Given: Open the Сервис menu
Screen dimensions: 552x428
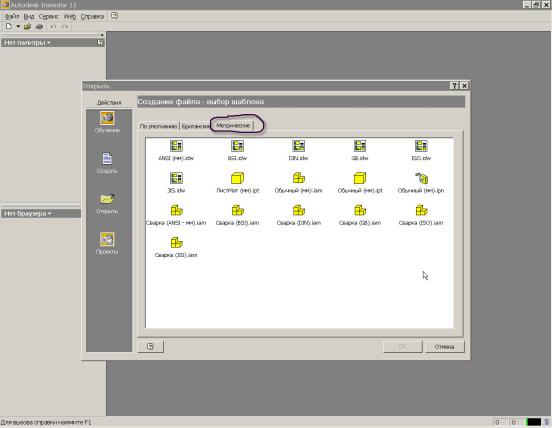Looking at the screenshot, I should [49, 17].
